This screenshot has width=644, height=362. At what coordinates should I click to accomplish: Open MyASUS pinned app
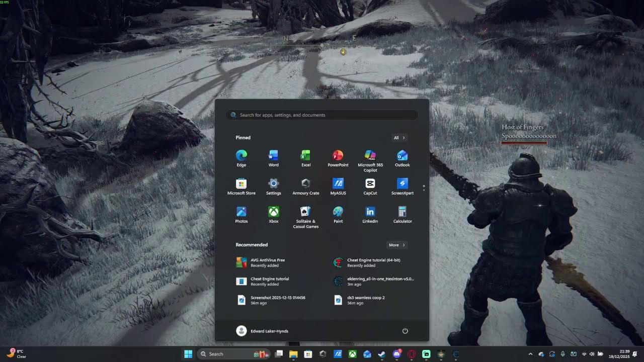(x=338, y=186)
